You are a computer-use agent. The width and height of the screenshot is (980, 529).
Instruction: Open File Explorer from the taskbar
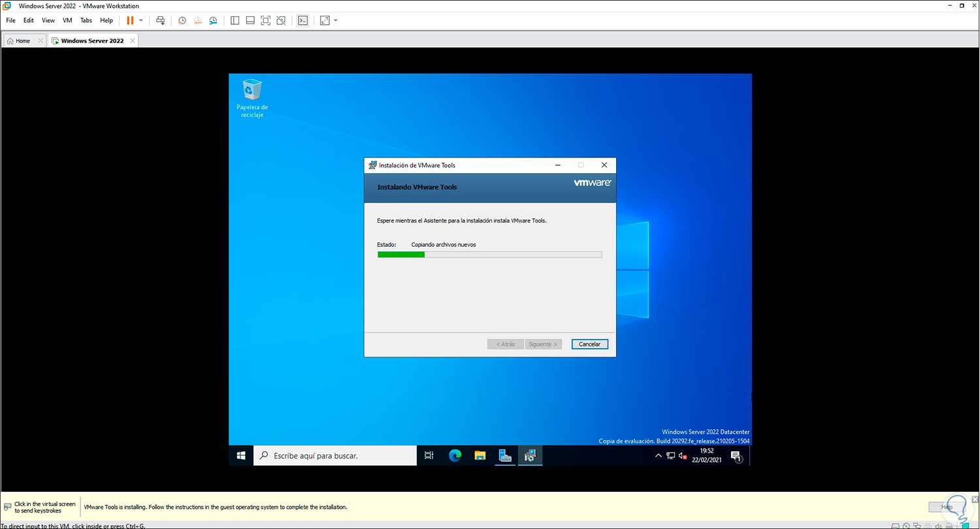click(480, 456)
